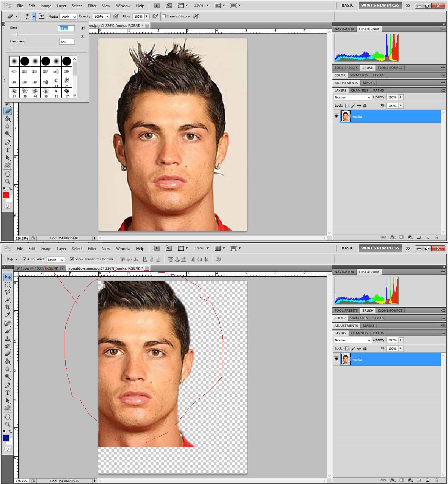Add layer style (fx) in lower Layers panel
The height and width of the screenshot is (484, 448).
coord(392,480)
